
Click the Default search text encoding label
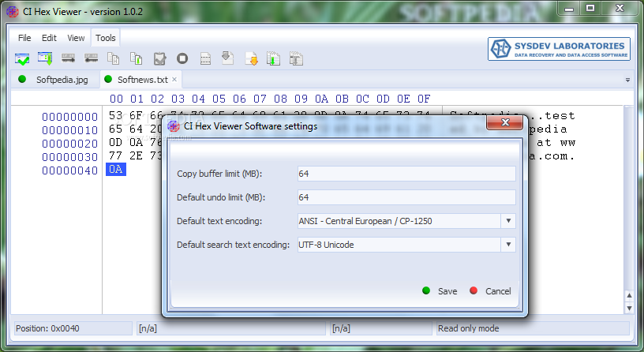[234, 245]
